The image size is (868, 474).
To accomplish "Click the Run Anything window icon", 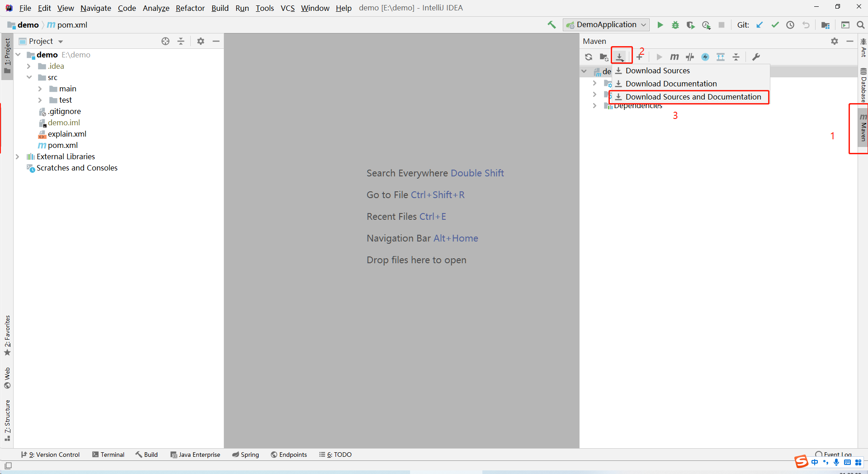I will point(845,25).
